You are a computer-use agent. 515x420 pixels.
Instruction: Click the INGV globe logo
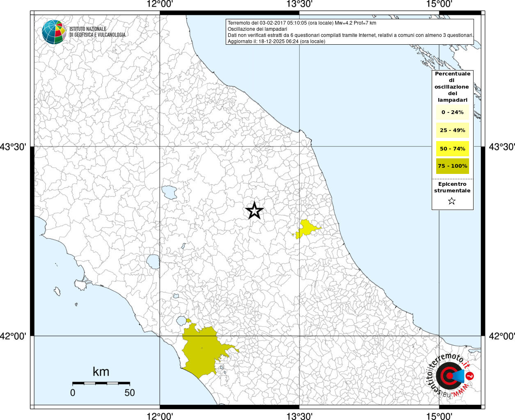(x=54, y=32)
